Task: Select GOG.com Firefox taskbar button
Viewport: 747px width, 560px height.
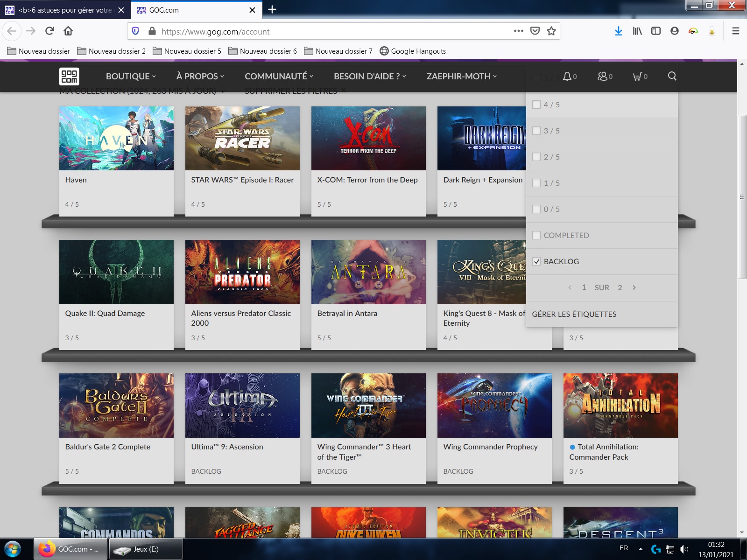Action: [x=71, y=549]
